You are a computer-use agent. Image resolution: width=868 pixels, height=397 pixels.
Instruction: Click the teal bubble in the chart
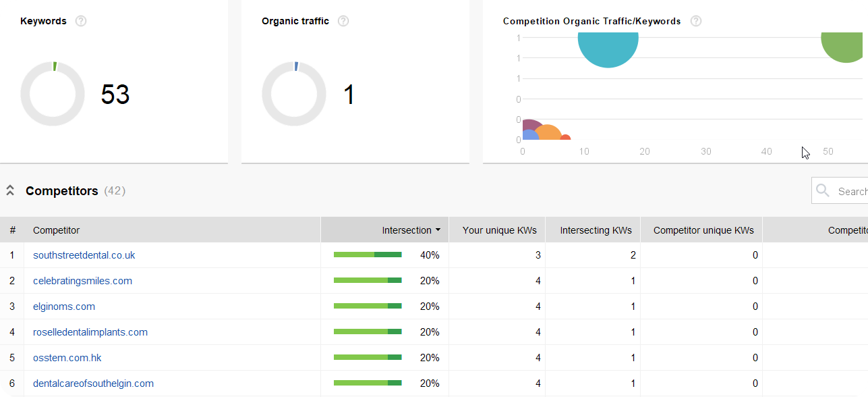[608, 49]
